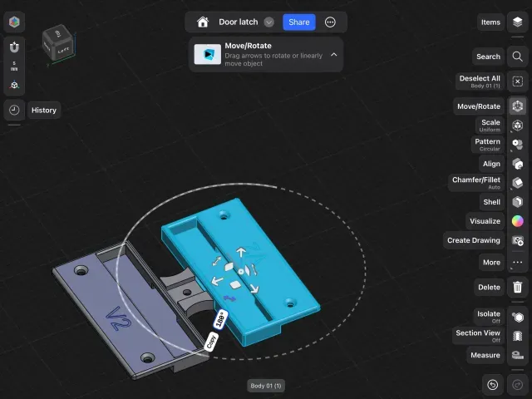Click the Deselect All Body 01 label
The height and width of the screenshot is (399, 532).
point(480,81)
